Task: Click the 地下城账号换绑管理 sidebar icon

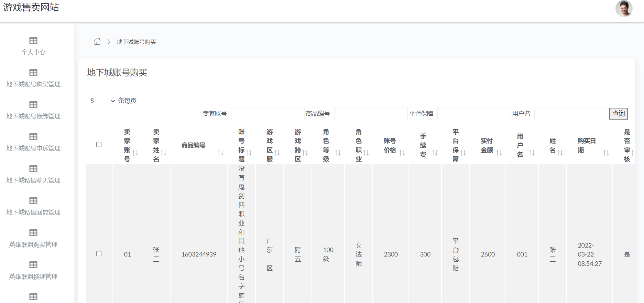Action: point(33,105)
